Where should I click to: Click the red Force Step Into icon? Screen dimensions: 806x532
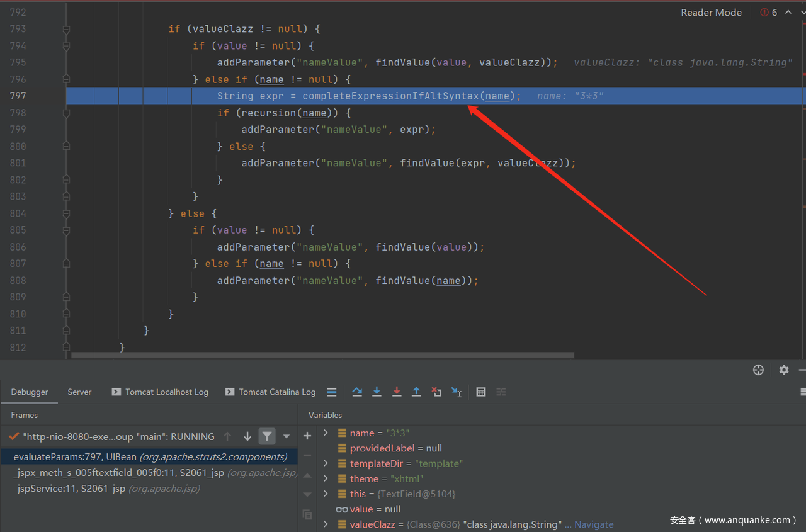[x=397, y=392]
